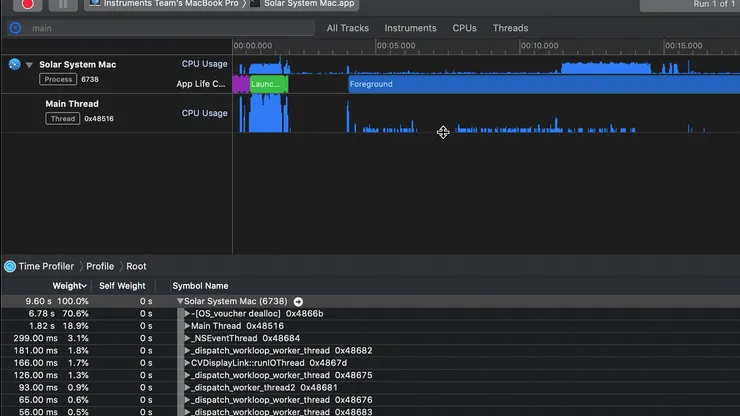Expand the CVDisplayLink::runIOThread row

click(187, 363)
